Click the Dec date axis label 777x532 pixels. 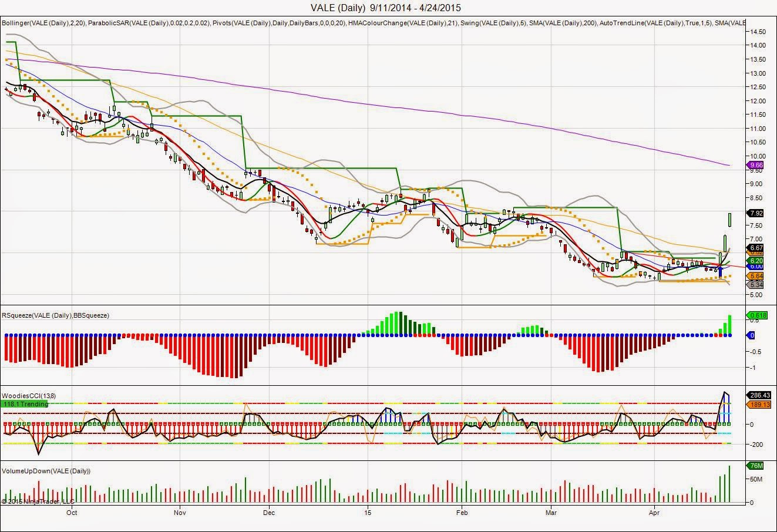pos(269,512)
